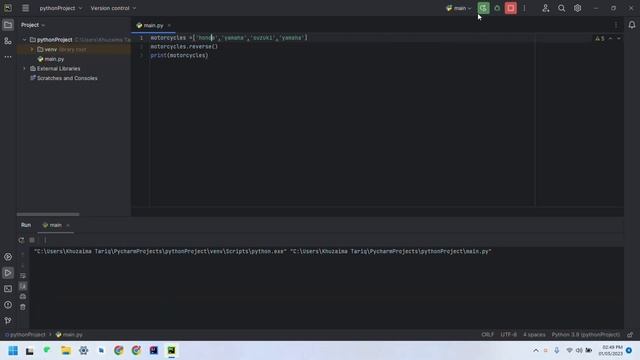Click PyCharm icon in Windows taskbar
Screen dimensions: 640x360
point(171,351)
